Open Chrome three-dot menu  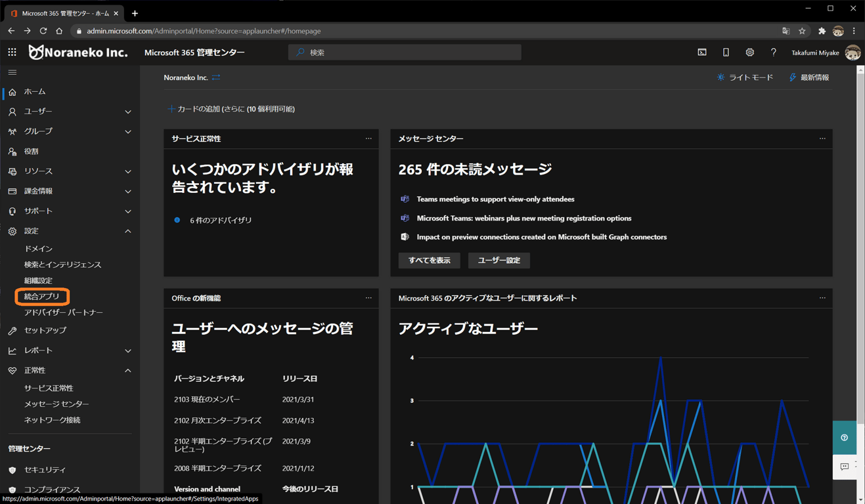(x=854, y=31)
